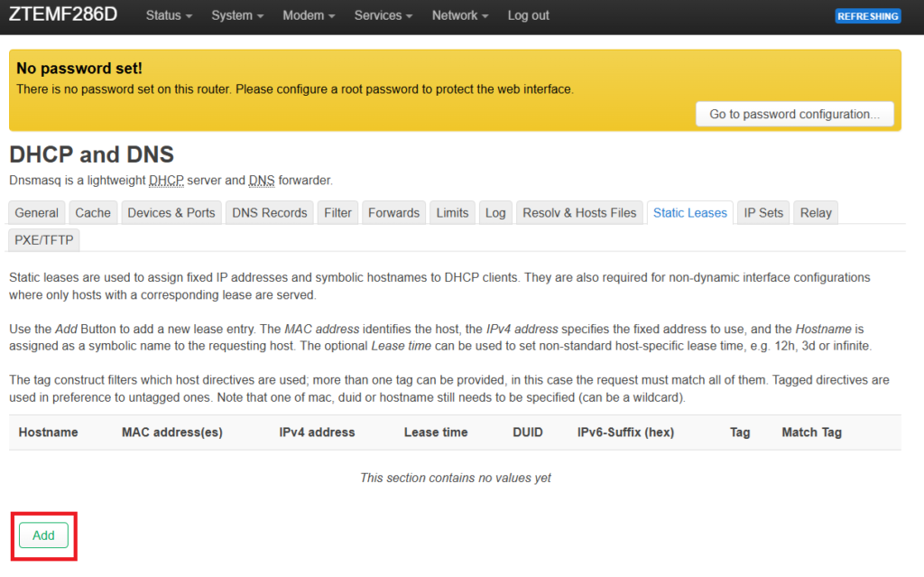This screenshot has width=924, height=577.
Task: Go to password configuration
Action: pos(794,115)
